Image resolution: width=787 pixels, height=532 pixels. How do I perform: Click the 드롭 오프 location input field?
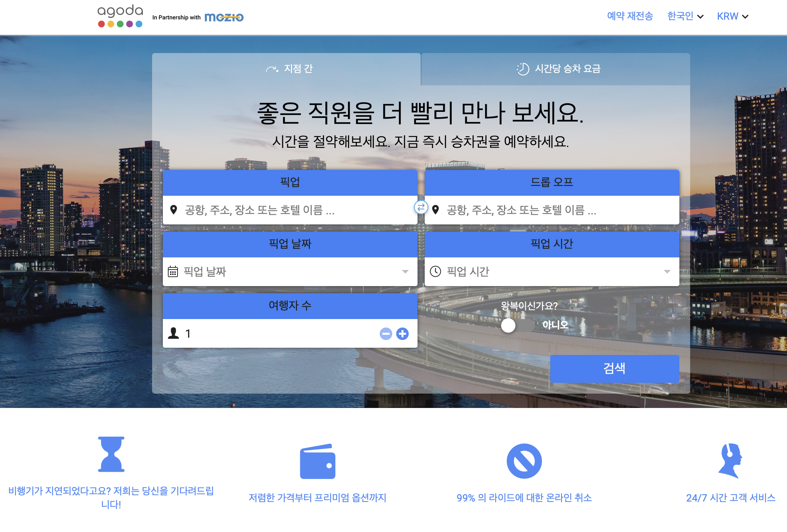pyautogui.click(x=552, y=210)
